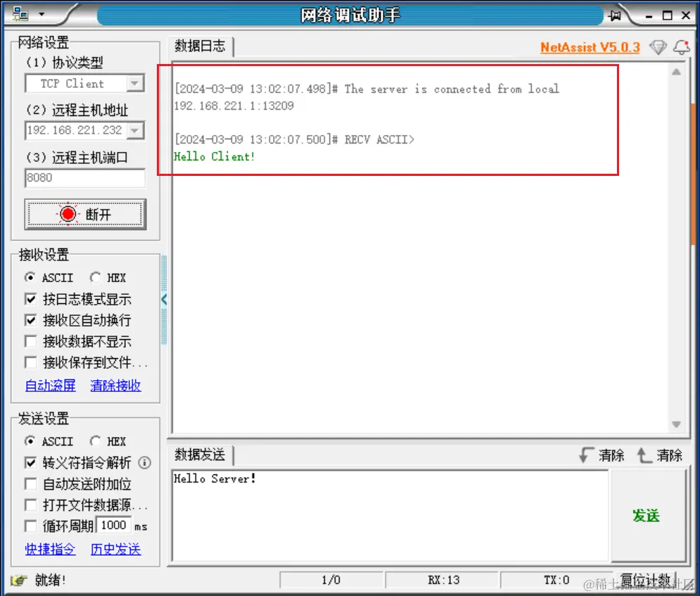The height and width of the screenshot is (596, 700).
Task: Click the 自动滚屏 link
Action: pyautogui.click(x=51, y=386)
